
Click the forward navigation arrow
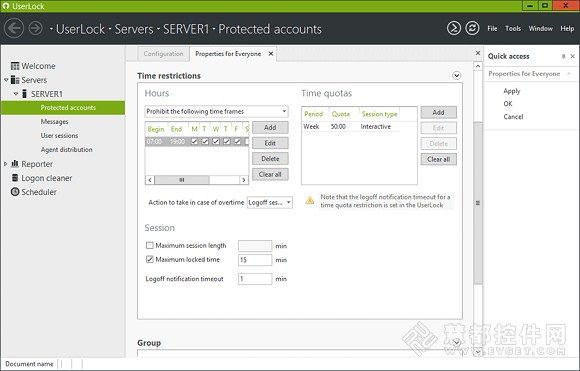(x=36, y=28)
